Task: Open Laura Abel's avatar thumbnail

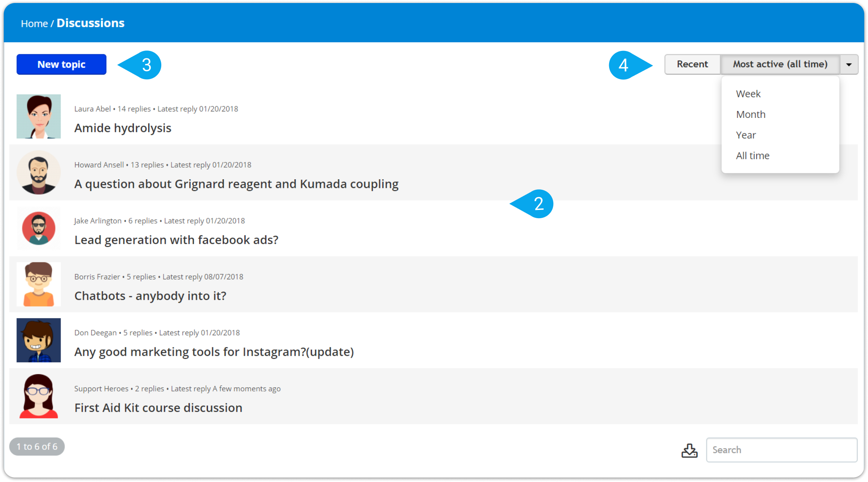Action: pyautogui.click(x=39, y=116)
